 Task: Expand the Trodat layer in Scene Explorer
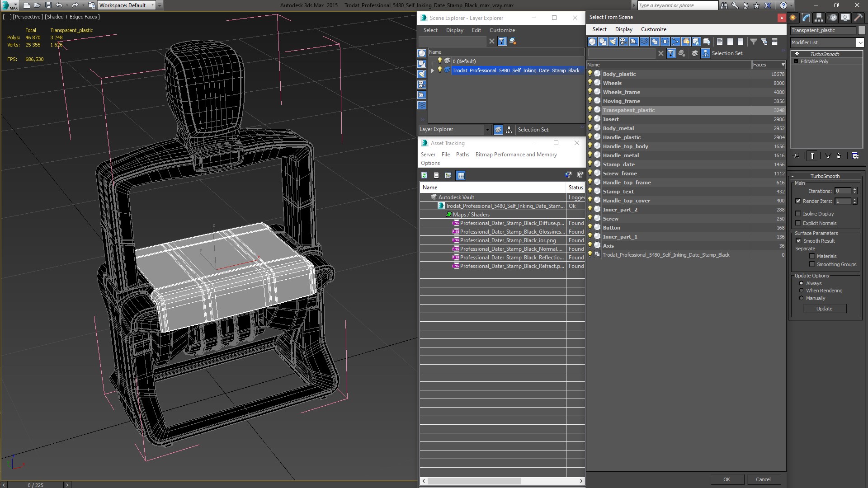(433, 70)
